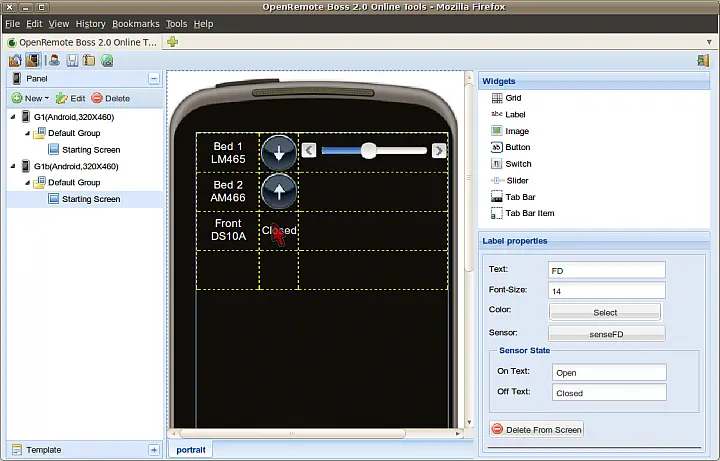Open the Building Modeler home icon in toolbar
Image resolution: width=720 pixels, height=461 pixels.
[15, 60]
